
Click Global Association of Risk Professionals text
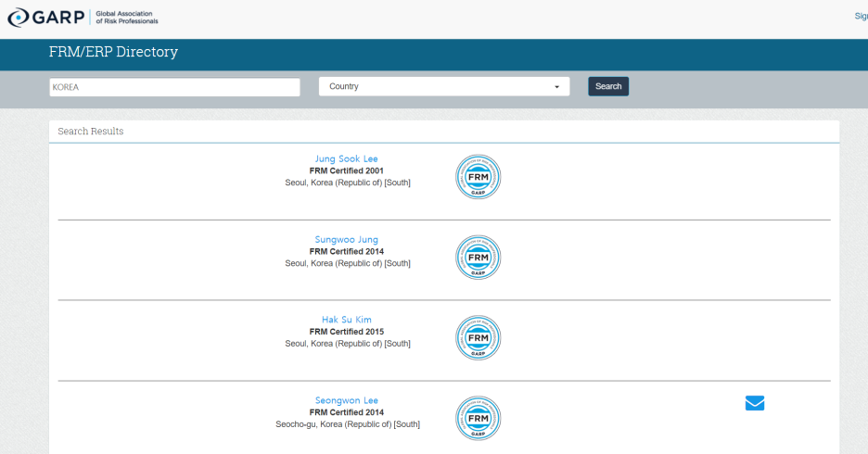pos(127,18)
